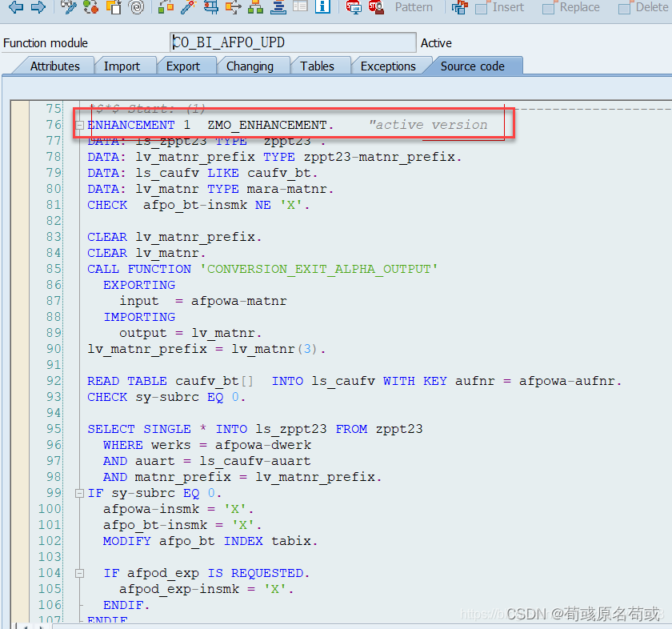Toggle Replace editing mode
672x629 pixels.
point(549,8)
